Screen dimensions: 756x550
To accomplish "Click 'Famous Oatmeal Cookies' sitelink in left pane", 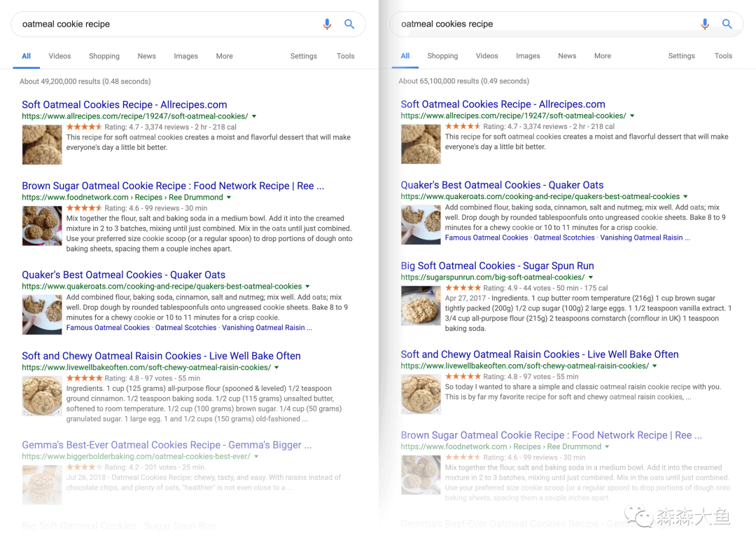I will tap(108, 327).
